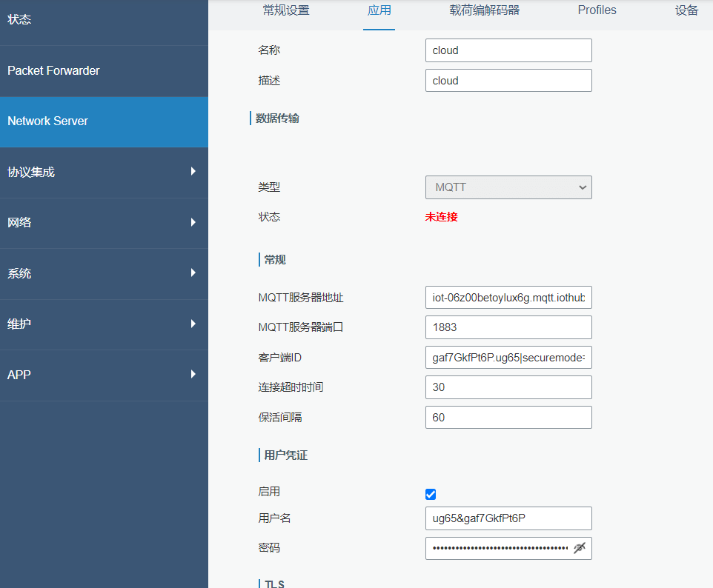Uncheck the 启用 user credentials checkbox
This screenshot has width=713, height=588.
pos(431,495)
